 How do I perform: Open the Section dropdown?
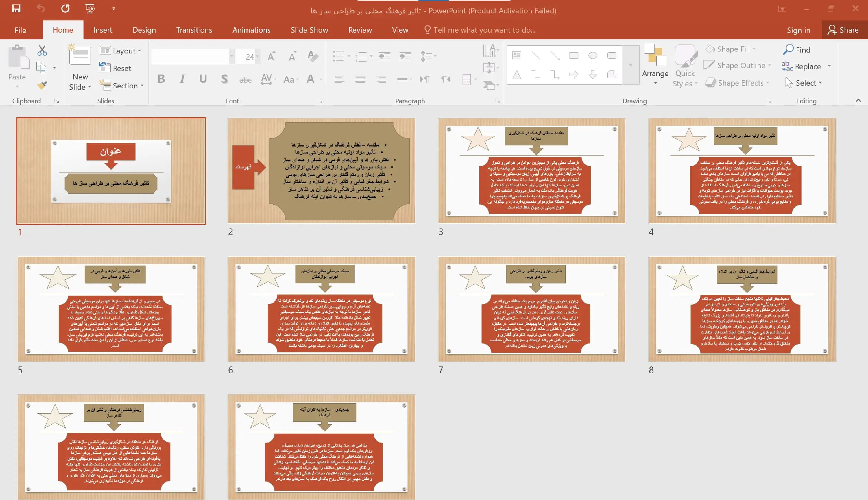[x=121, y=86]
